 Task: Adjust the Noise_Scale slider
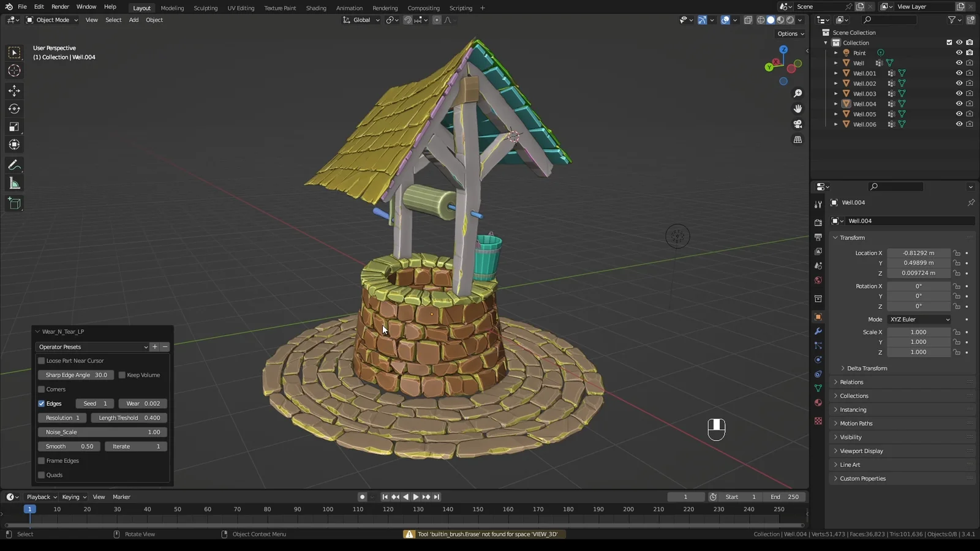click(102, 432)
